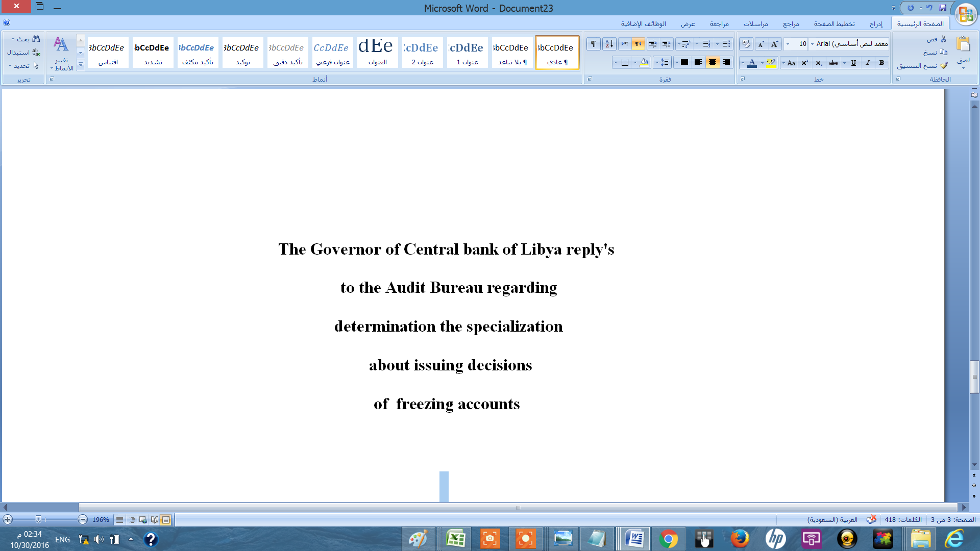The height and width of the screenshot is (551, 980).
Task: Open the Change Case Aa menu
Action: pyautogui.click(x=789, y=63)
